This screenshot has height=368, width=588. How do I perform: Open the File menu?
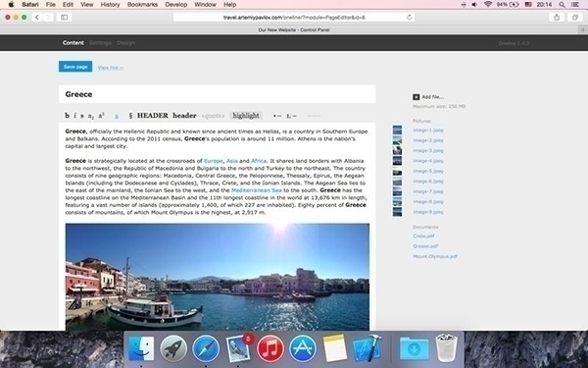click(51, 5)
